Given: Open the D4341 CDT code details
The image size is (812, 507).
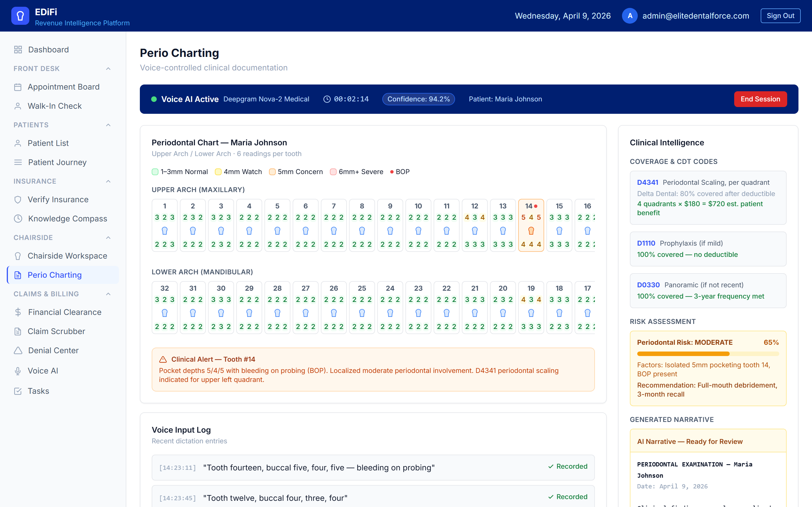Looking at the screenshot, I should [648, 182].
